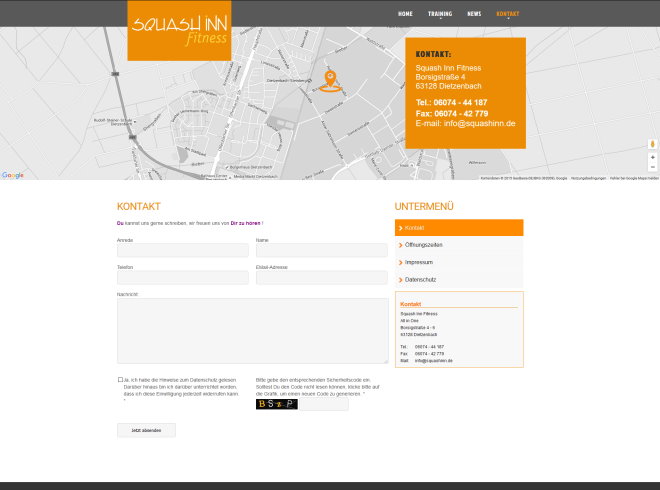Open Datenschutz in the Untermenü
Viewport: 660px width, 490px height.
pos(459,280)
